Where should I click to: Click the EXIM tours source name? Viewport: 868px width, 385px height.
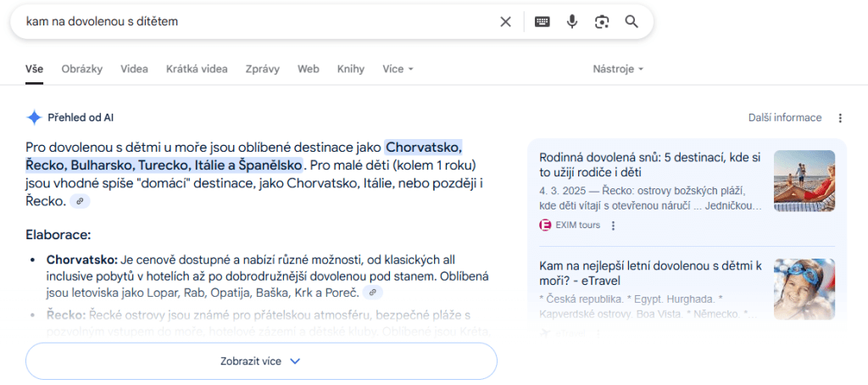[x=578, y=226]
